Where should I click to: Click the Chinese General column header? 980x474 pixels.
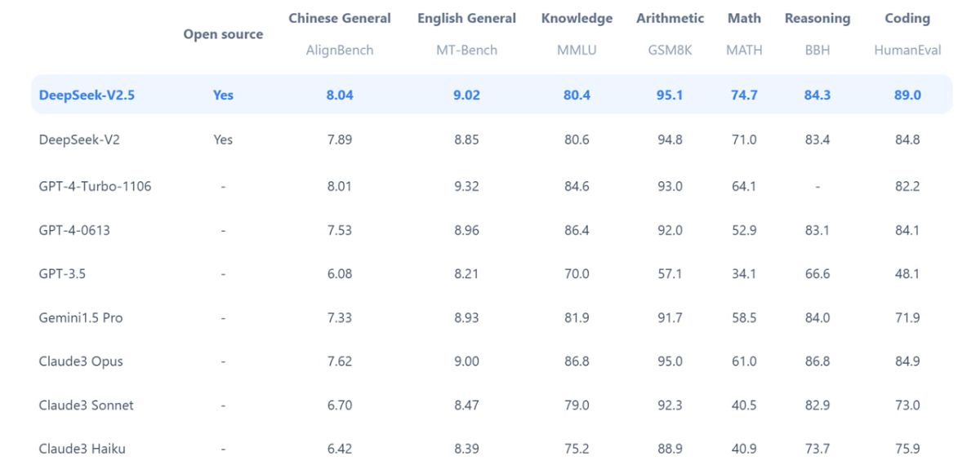click(340, 18)
